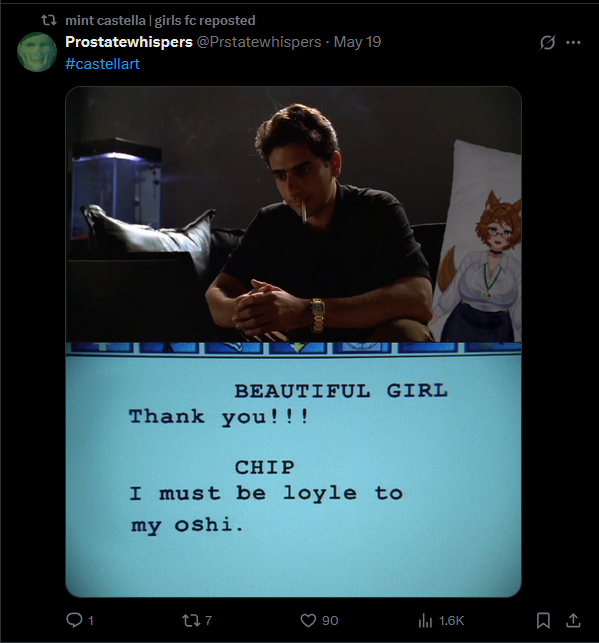Bookmark this post
This screenshot has height=643, width=599.
click(543, 620)
